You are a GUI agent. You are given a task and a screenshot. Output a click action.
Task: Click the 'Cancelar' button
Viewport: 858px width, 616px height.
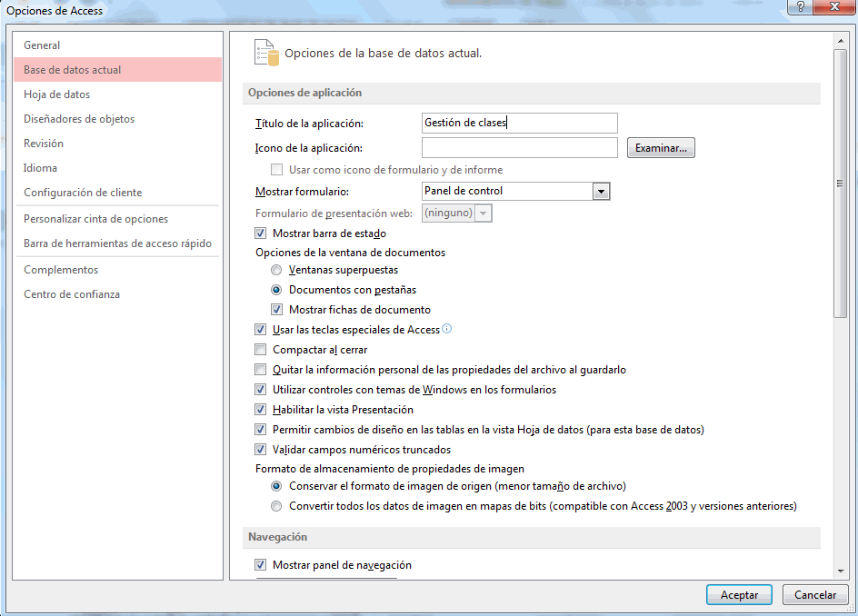[815, 595]
